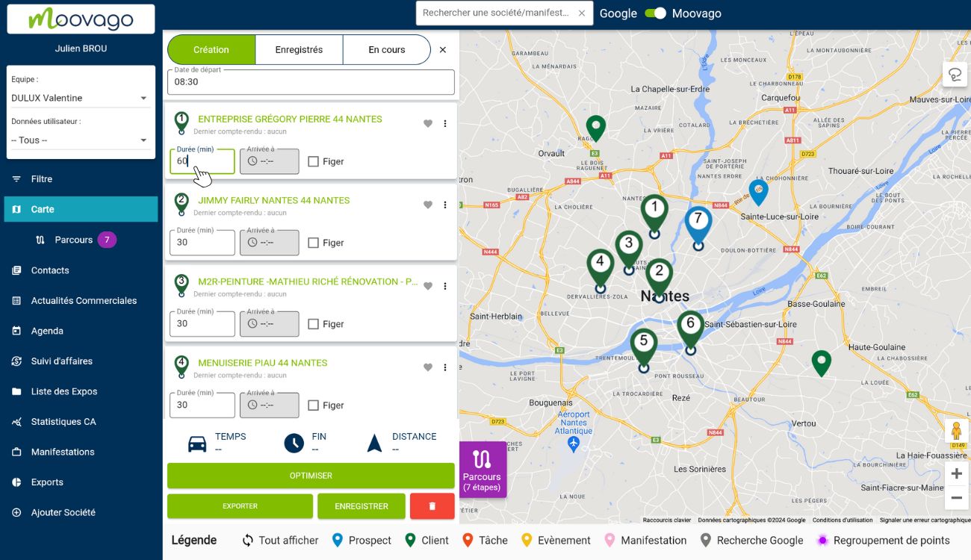
Task: Toggle Evènement legend filter
Action: click(556, 540)
